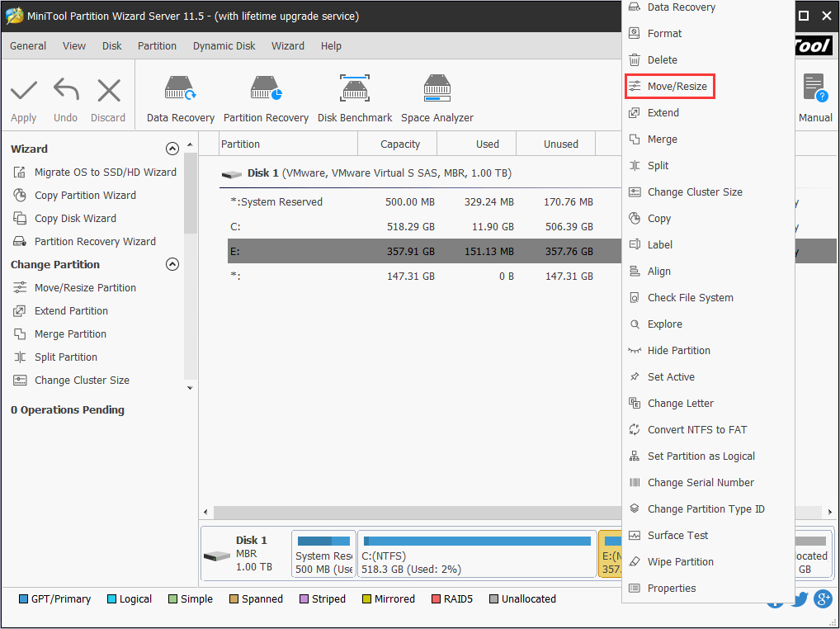Sort by the Partition column header
The width and height of the screenshot is (840, 629).
tap(289, 144)
